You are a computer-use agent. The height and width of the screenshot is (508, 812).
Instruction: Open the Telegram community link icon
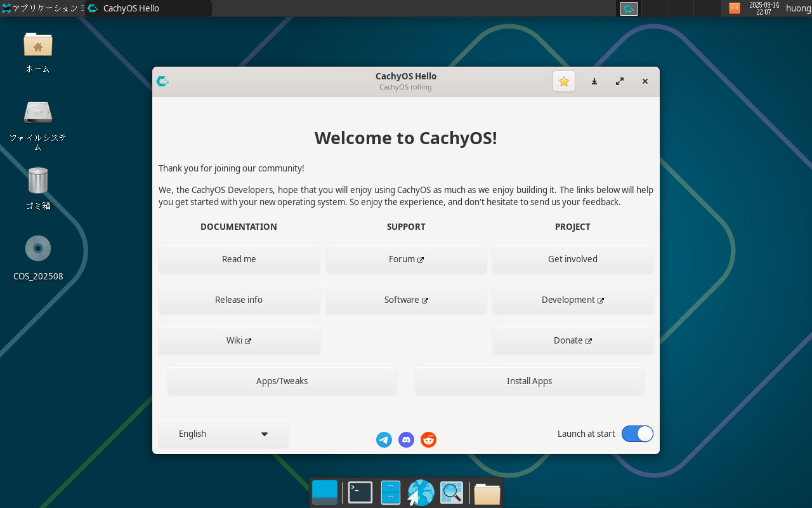click(384, 439)
